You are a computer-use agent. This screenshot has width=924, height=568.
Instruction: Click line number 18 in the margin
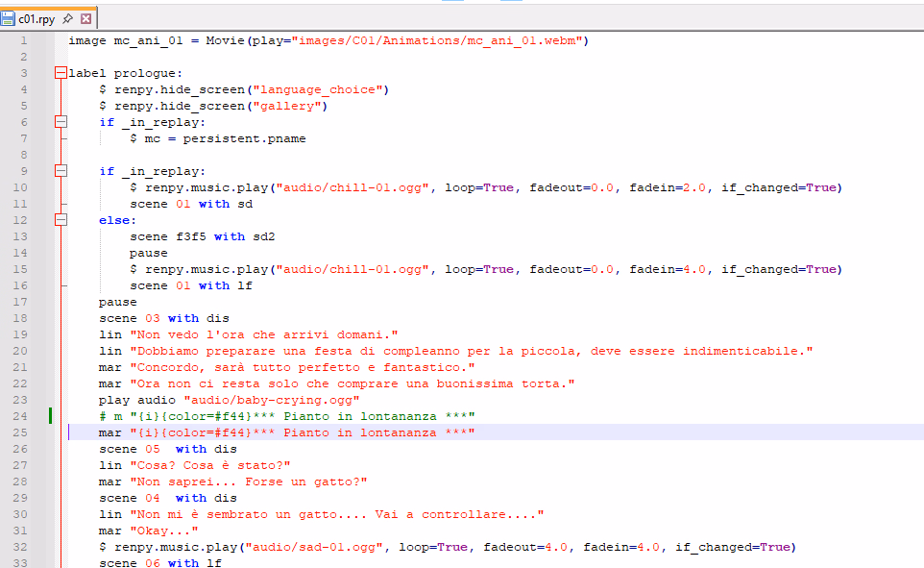tap(21, 318)
